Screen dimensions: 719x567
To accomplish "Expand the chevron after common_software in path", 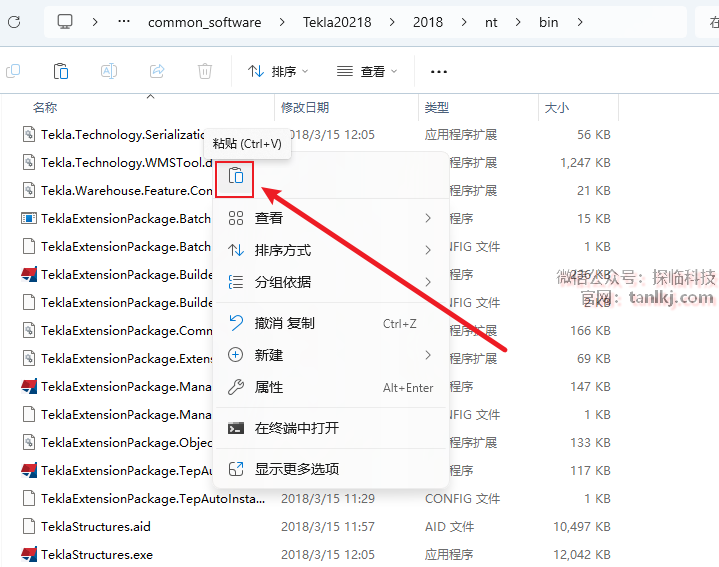I will [282, 22].
